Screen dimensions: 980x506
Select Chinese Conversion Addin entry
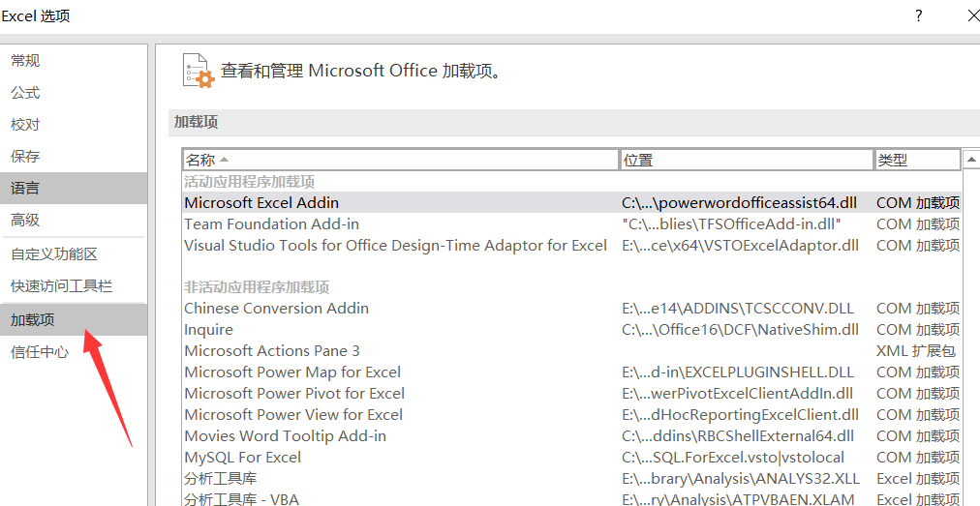coord(571,308)
